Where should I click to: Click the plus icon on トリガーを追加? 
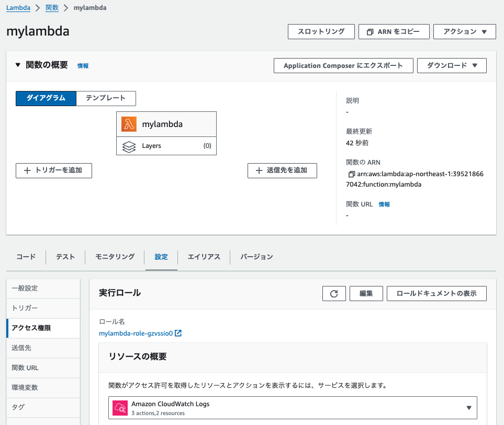click(25, 170)
